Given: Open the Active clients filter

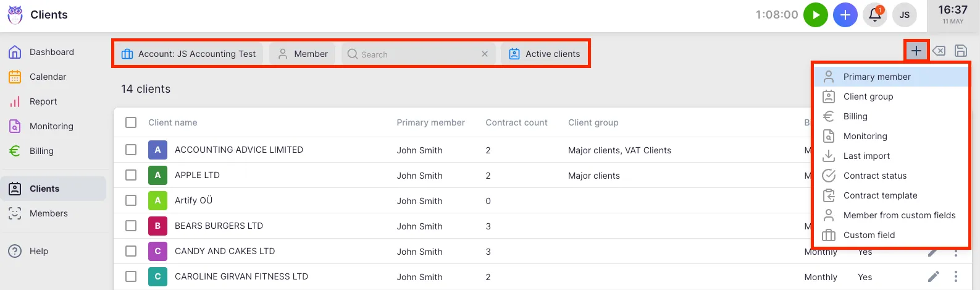Looking at the screenshot, I should 545,54.
